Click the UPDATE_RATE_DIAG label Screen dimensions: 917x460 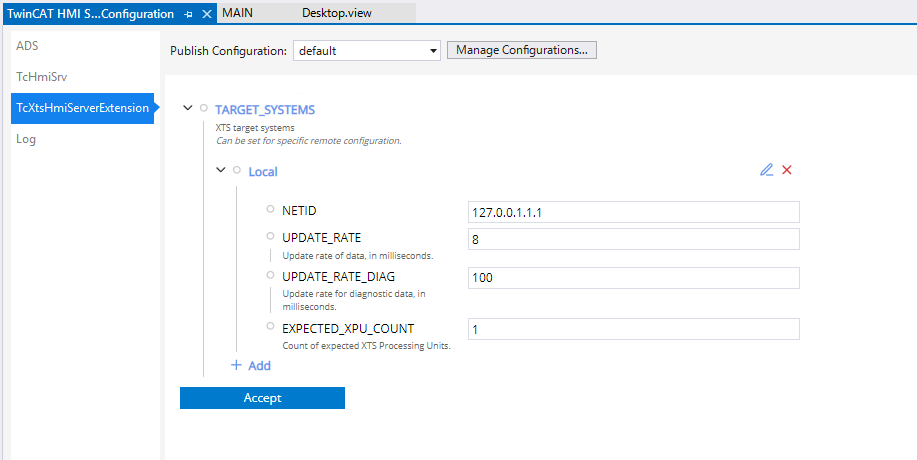coord(339,276)
